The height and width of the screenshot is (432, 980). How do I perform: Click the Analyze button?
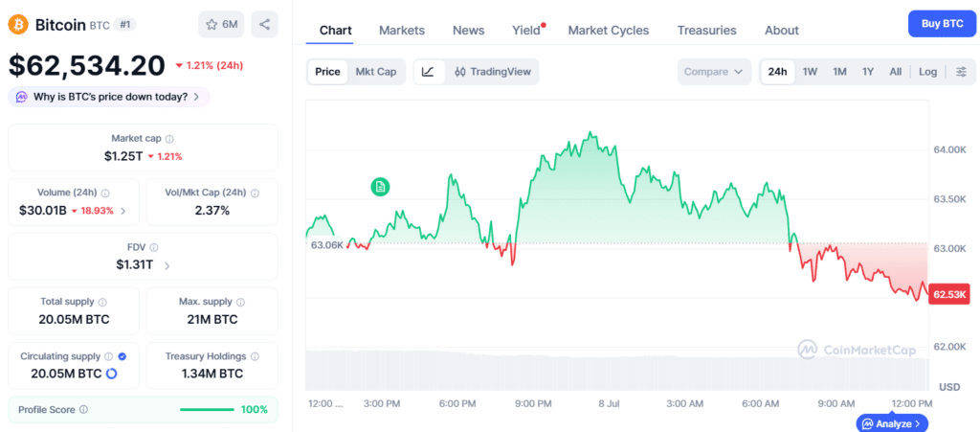click(x=892, y=423)
